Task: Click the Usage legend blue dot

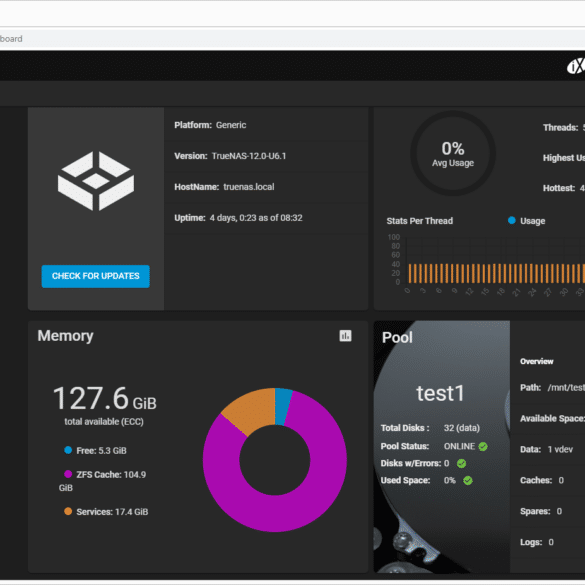Action: pos(512,220)
